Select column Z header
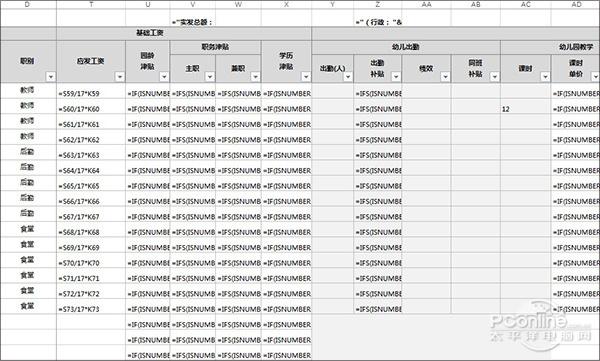The image size is (600, 361). 378,5
